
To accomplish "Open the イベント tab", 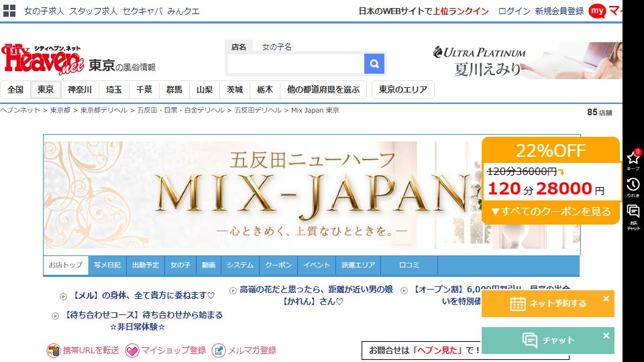I will (x=317, y=265).
